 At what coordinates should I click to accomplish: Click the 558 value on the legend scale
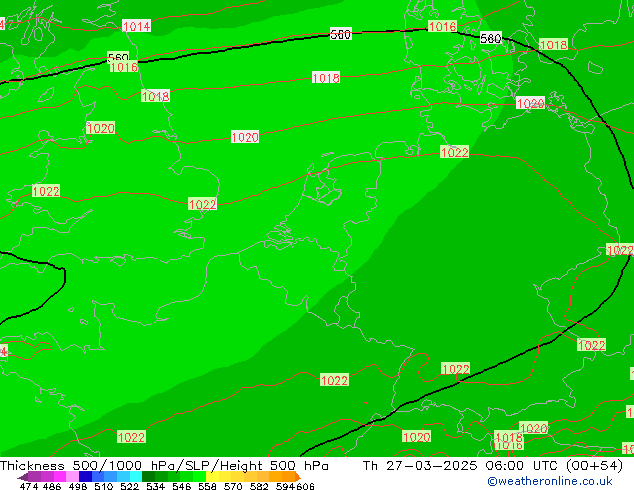click(207, 486)
